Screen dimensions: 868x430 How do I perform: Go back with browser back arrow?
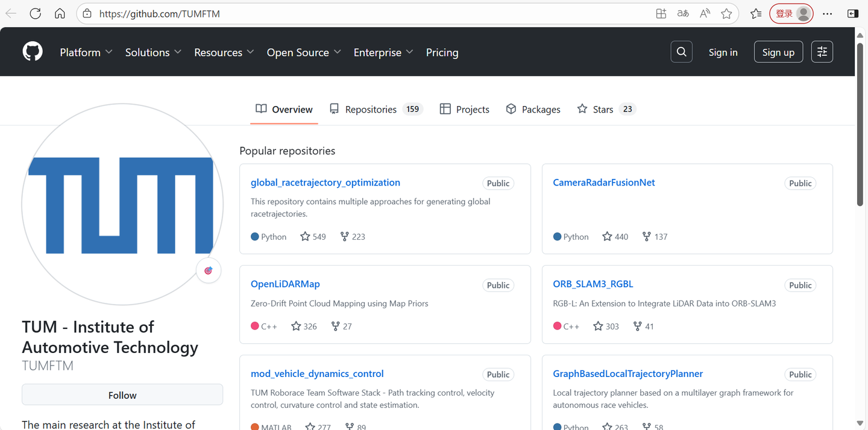tap(11, 13)
